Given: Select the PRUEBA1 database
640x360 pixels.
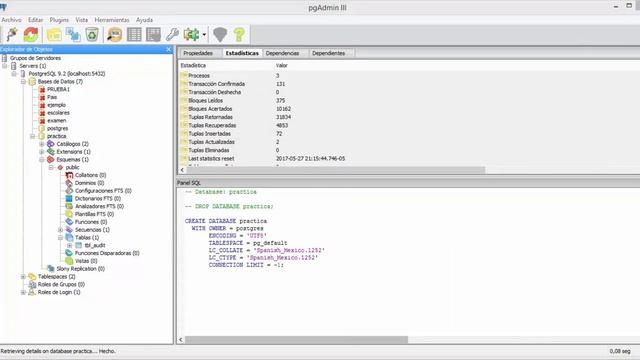Looking at the screenshot, I should point(58,89).
